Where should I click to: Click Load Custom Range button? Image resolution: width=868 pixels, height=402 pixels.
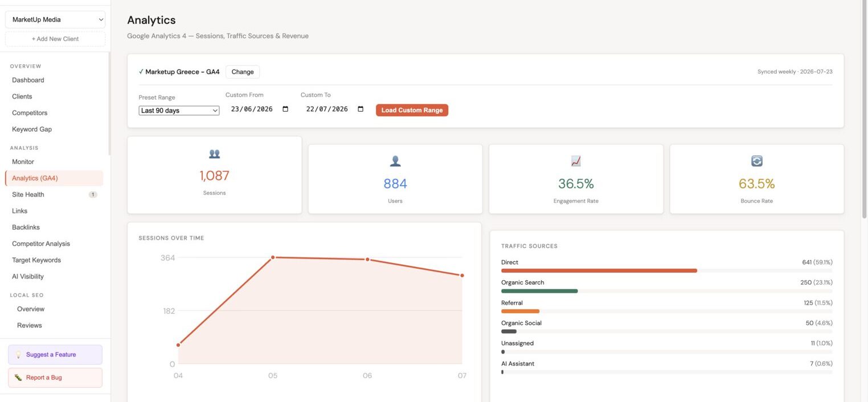[x=412, y=110]
